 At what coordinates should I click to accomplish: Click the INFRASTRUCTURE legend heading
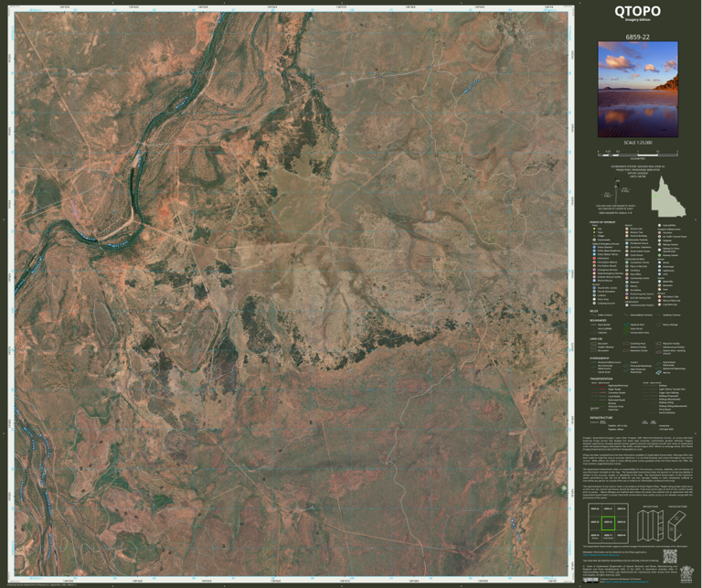tap(601, 417)
